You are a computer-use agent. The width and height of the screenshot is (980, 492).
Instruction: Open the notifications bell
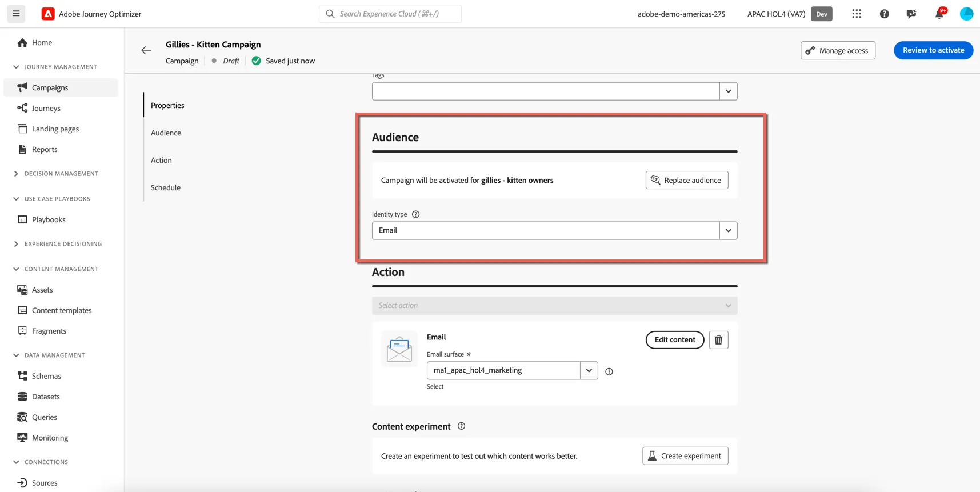[x=939, y=14]
